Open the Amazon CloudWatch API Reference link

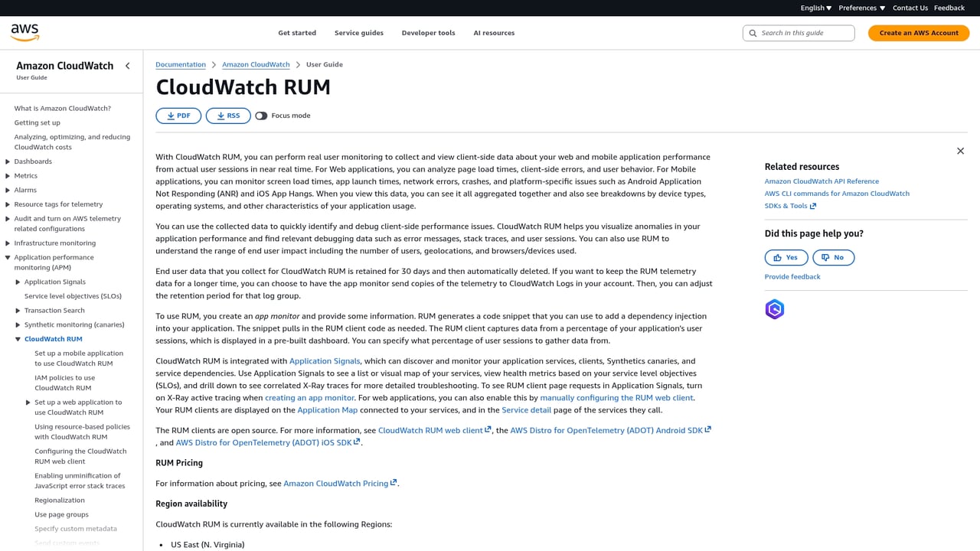[x=822, y=181]
